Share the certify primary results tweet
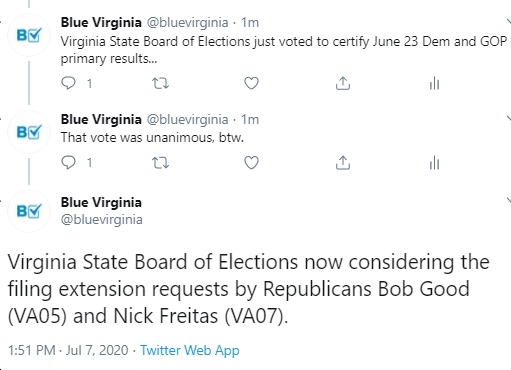This screenshot has width=511, height=370. click(x=343, y=83)
